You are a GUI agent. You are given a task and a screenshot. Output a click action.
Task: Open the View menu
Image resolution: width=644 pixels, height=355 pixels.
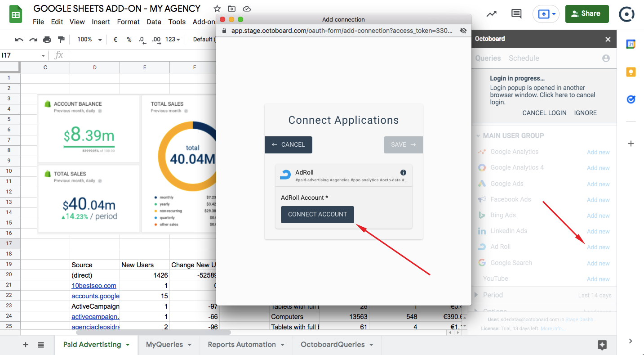77,22
